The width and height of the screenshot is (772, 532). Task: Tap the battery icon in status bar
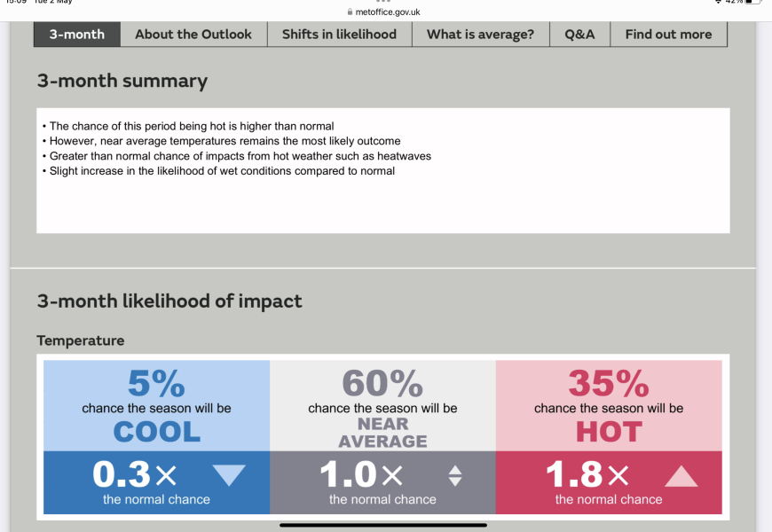coord(752,2)
